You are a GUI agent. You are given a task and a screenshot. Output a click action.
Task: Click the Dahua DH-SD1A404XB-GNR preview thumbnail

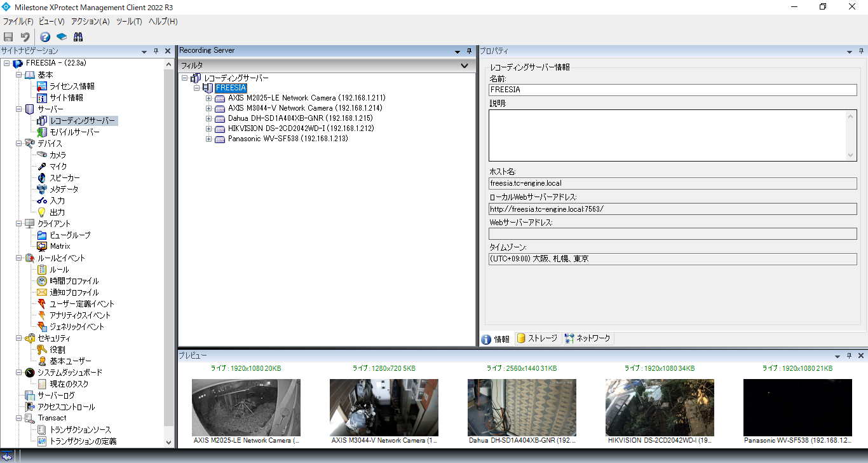[x=522, y=408]
